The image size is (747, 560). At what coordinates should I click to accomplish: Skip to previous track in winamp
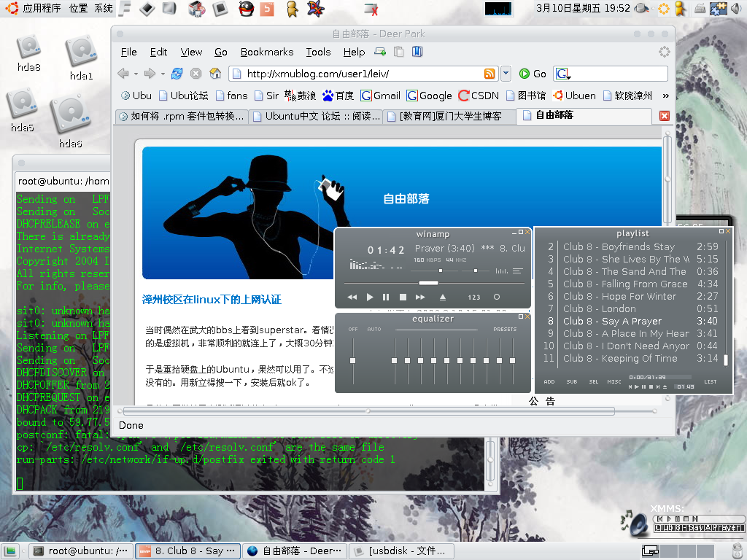[352, 297]
